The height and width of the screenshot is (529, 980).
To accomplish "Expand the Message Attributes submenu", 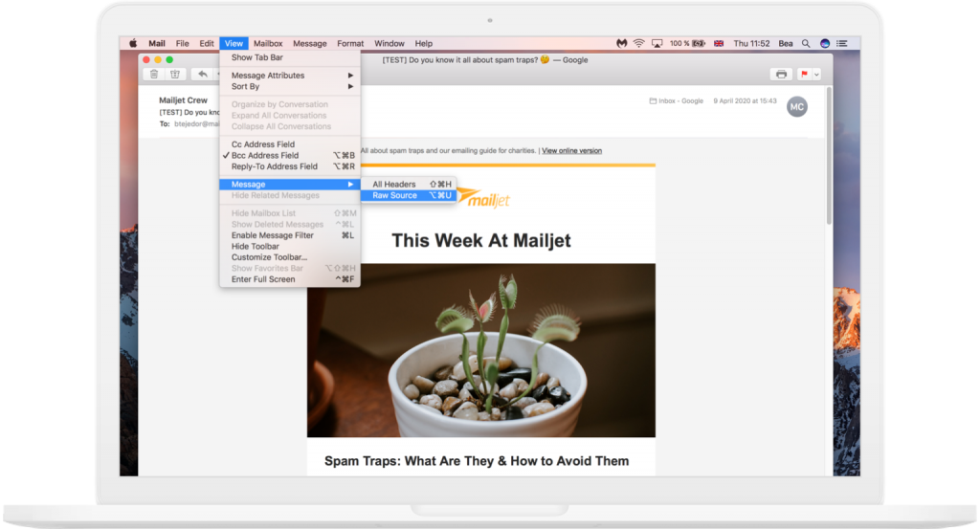I will coord(268,76).
